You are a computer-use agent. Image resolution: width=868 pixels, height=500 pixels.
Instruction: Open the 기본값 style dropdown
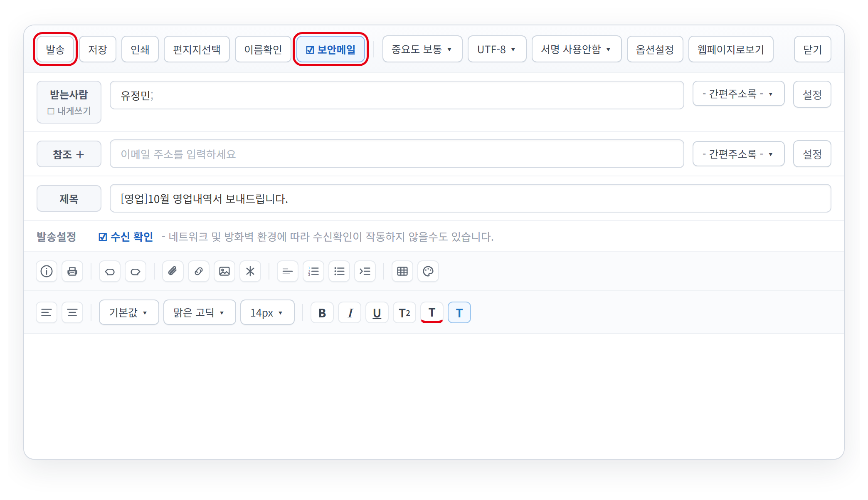(129, 312)
